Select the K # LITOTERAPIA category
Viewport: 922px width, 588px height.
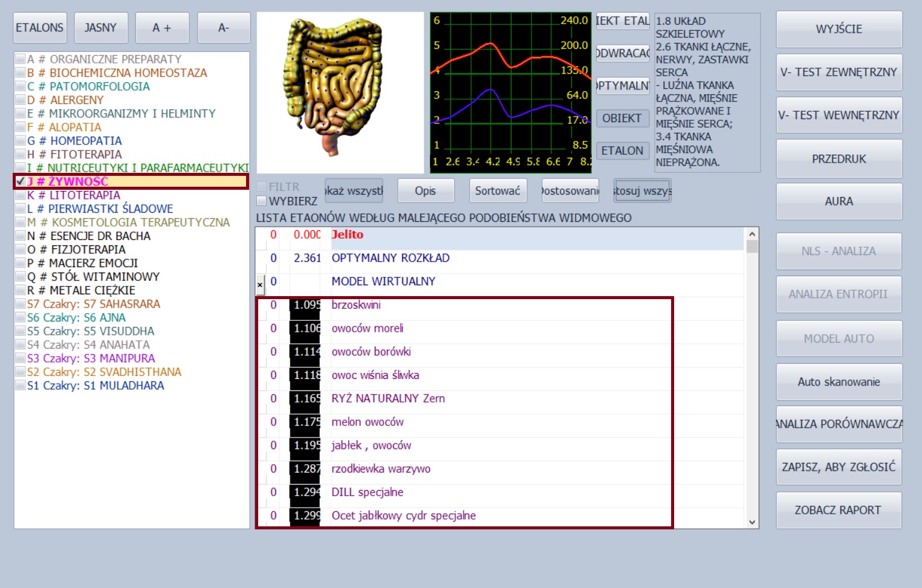pyautogui.click(x=85, y=195)
